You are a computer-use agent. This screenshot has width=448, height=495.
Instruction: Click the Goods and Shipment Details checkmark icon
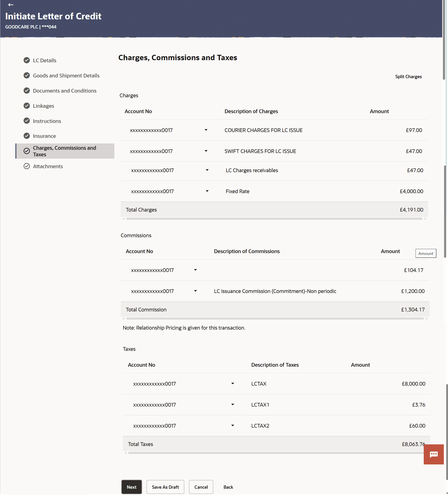tap(27, 75)
